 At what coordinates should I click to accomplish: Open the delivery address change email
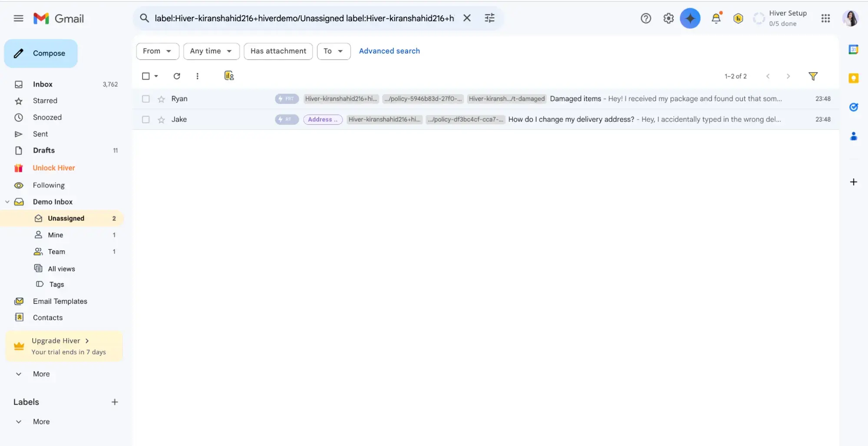tap(485, 120)
